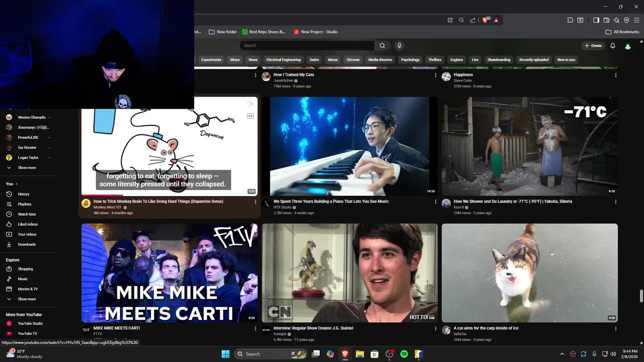This screenshot has height=362, width=644.
Task: Open options menu for How I Trained My Cats
Action: (x=436, y=75)
